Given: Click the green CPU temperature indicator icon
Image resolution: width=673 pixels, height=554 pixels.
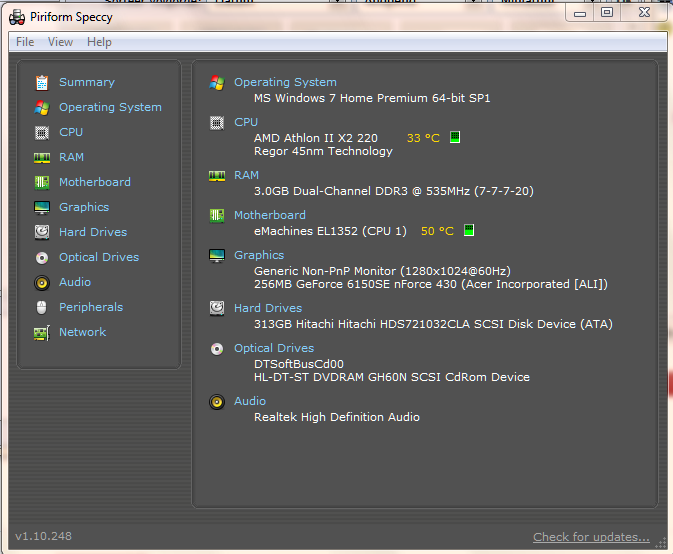Looking at the screenshot, I should [455, 137].
